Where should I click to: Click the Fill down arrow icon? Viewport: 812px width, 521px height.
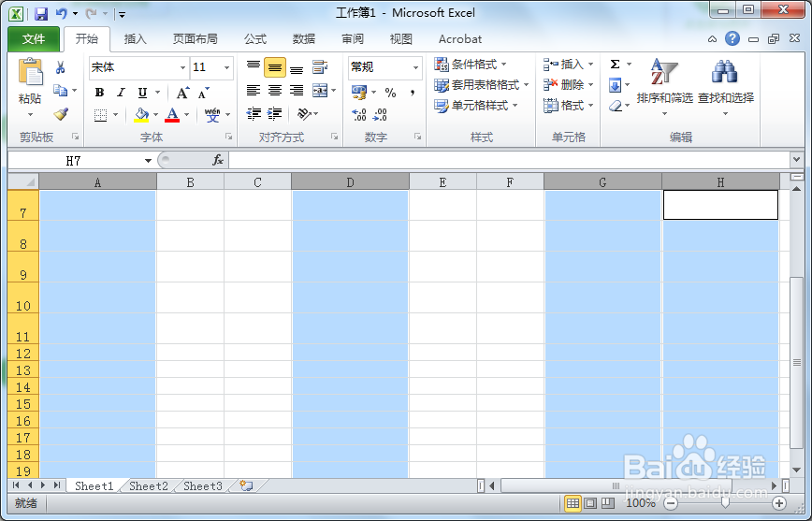(616, 85)
